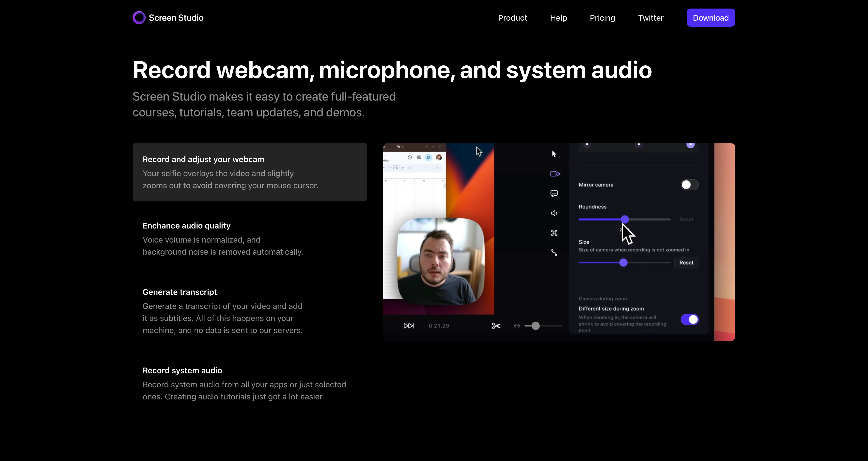The width and height of the screenshot is (868, 461).
Task: Open the captions speech bubble icon
Action: click(554, 193)
